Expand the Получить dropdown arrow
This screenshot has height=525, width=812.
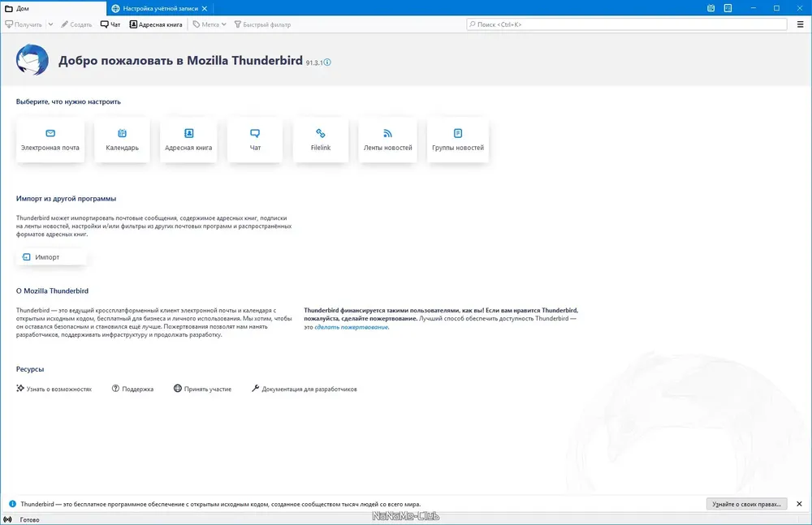(50, 24)
